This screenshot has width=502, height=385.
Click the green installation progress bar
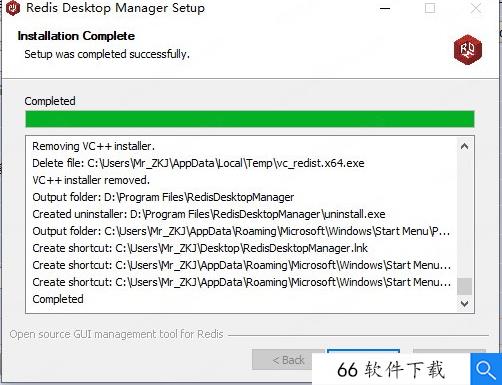(250, 119)
